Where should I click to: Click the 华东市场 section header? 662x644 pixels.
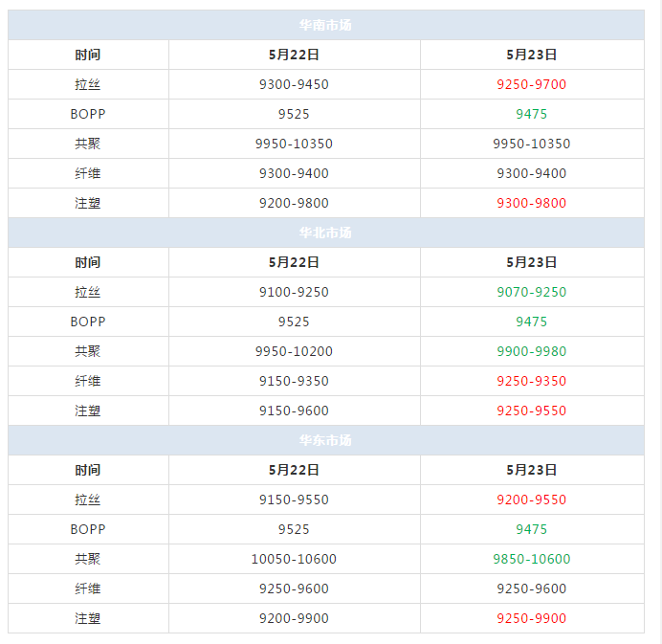(x=325, y=440)
